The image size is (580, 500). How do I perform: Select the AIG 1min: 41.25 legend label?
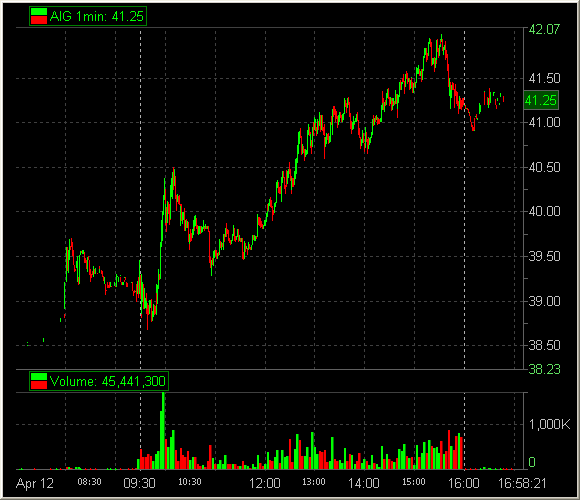pyautogui.click(x=97, y=16)
